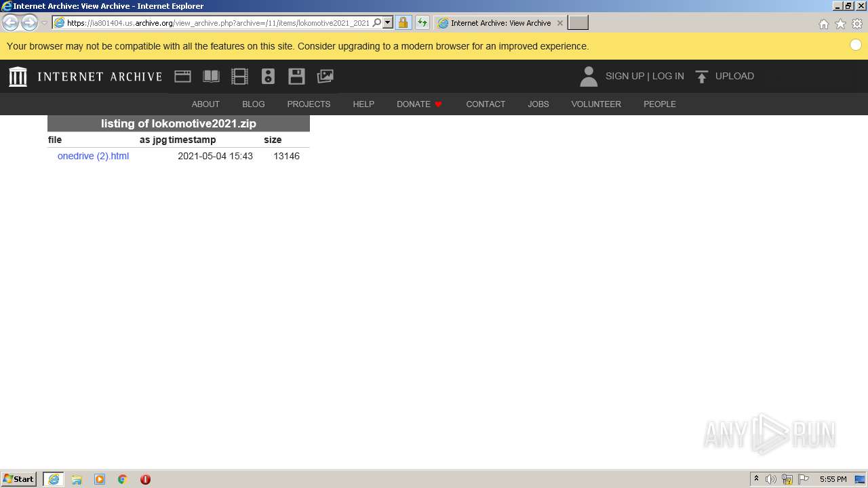The image size is (868, 488).
Task: Click the volume speaker tray icon
Action: (771, 479)
